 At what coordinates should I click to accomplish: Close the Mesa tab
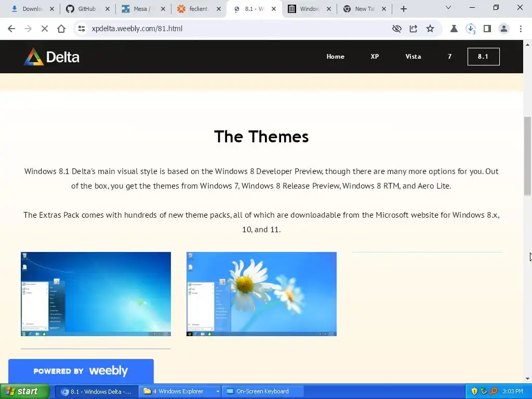pos(163,9)
